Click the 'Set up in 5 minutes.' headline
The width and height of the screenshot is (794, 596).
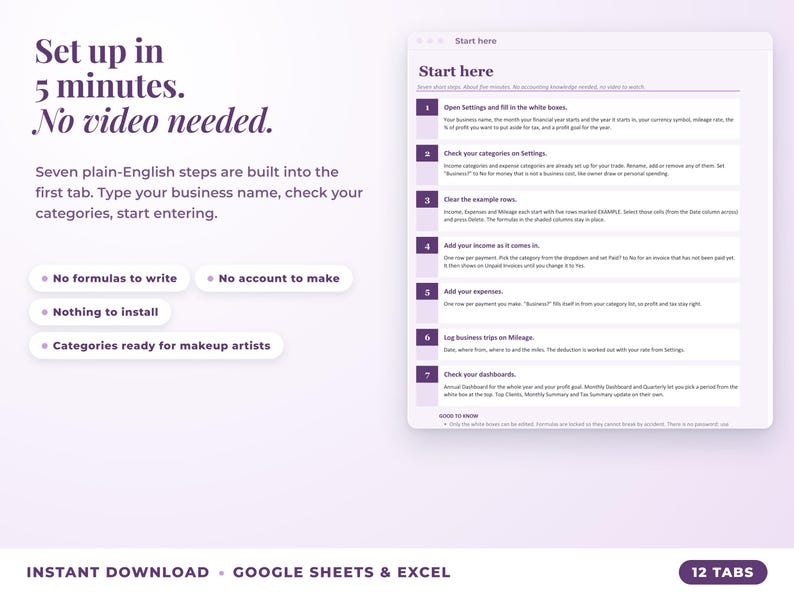109,68
